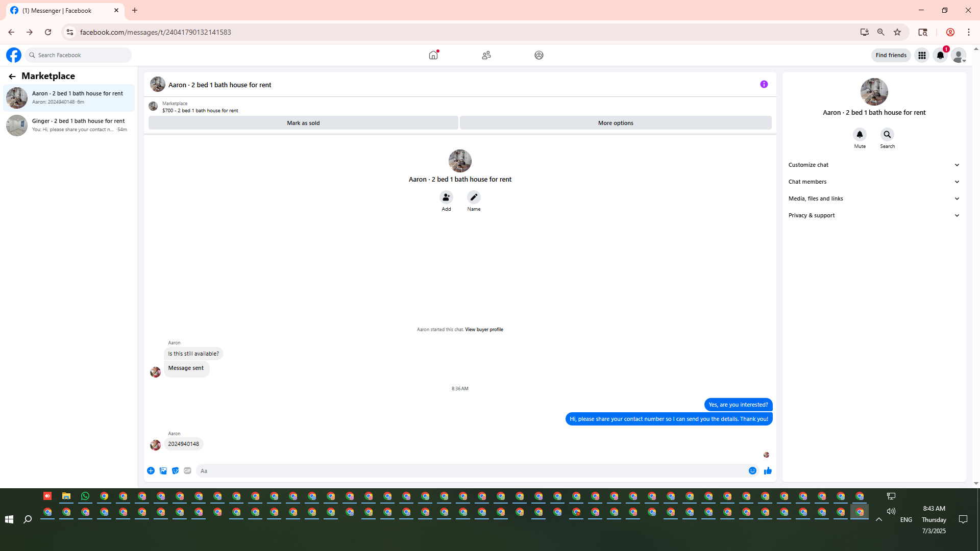Attach a photo using the image icon
Viewport: 980px width, 551px height.
click(x=163, y=471)
